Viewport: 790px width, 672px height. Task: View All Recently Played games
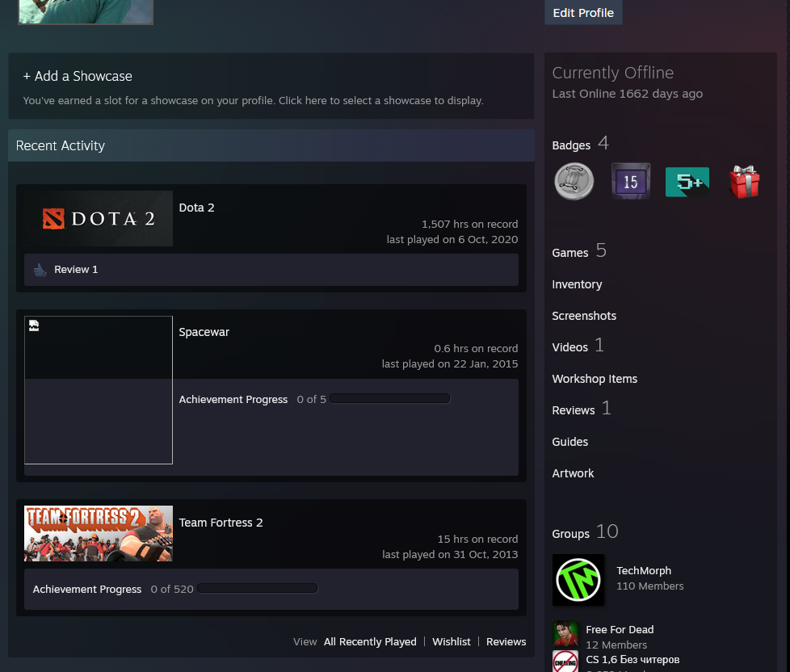[x=370, y=642]
